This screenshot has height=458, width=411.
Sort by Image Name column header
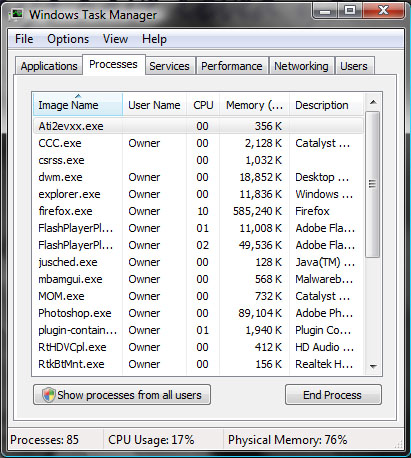[78, 105]
